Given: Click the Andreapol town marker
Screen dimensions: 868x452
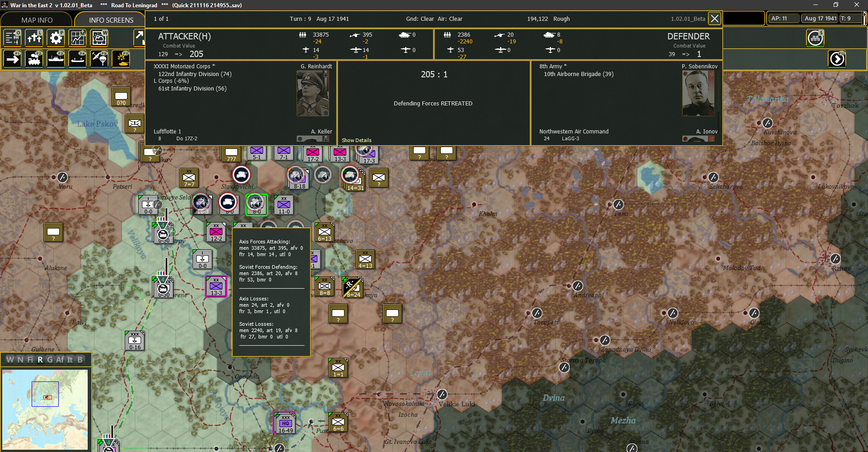Looking at the screenshot, I should pyautogui.click(x=578, y=286).
